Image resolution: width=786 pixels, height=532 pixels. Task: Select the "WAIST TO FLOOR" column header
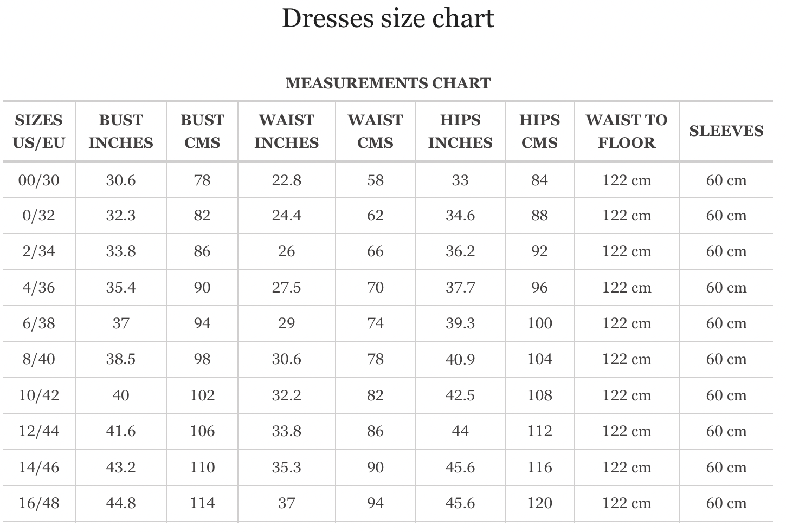point(626,131)
